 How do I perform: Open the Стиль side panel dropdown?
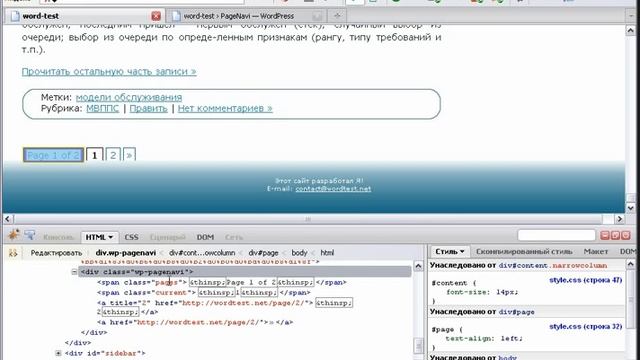click(450, 251)
